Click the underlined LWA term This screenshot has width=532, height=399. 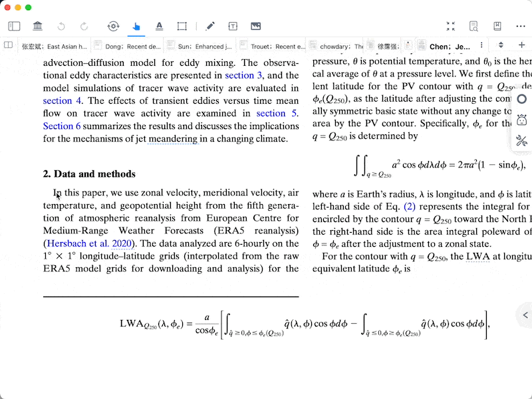tap(477, 256)
